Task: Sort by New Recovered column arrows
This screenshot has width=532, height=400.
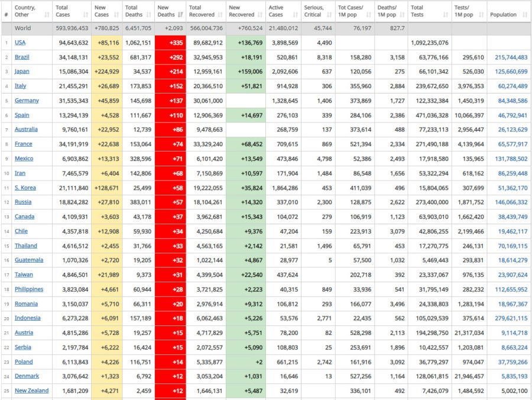Action: point(260,15)
